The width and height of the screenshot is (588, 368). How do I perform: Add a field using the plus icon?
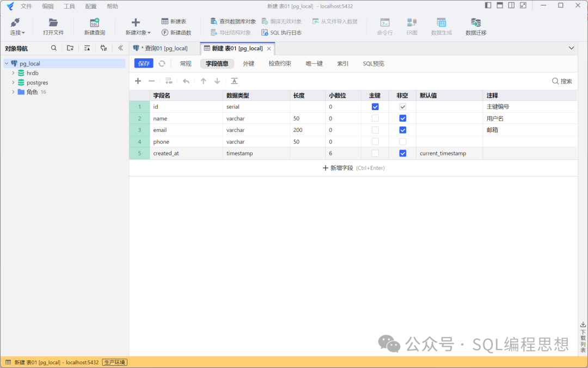click(x=138, y=81)
